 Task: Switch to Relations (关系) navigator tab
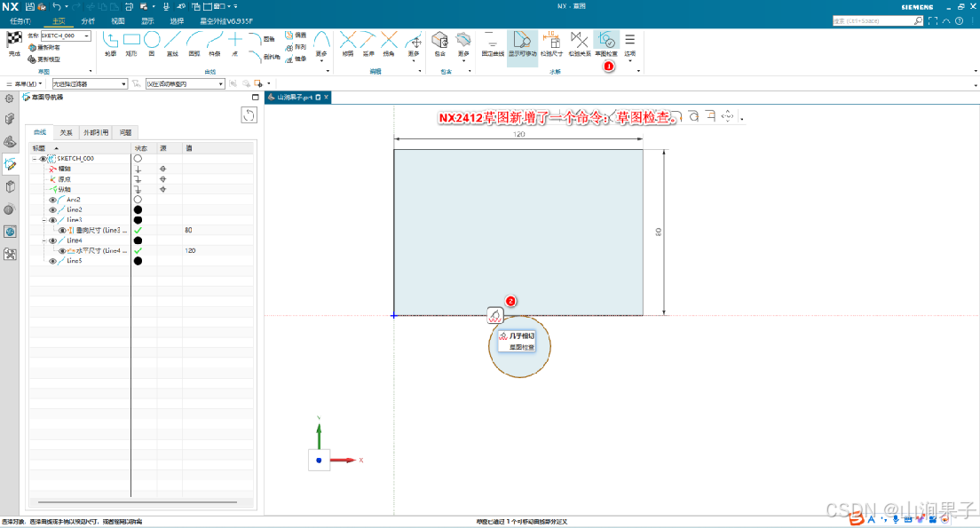[x=66, y=132]
